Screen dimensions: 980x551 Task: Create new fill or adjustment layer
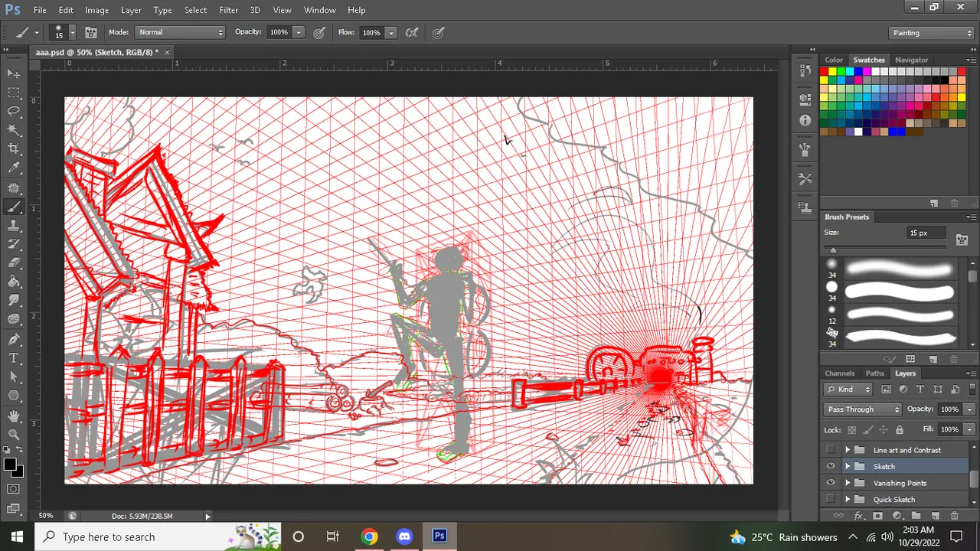897,516
